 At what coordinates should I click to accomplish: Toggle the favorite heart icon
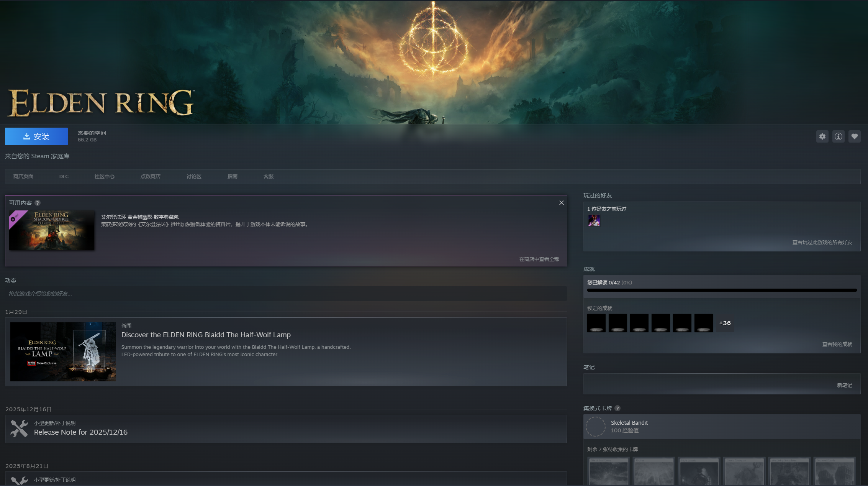[854, 136]
